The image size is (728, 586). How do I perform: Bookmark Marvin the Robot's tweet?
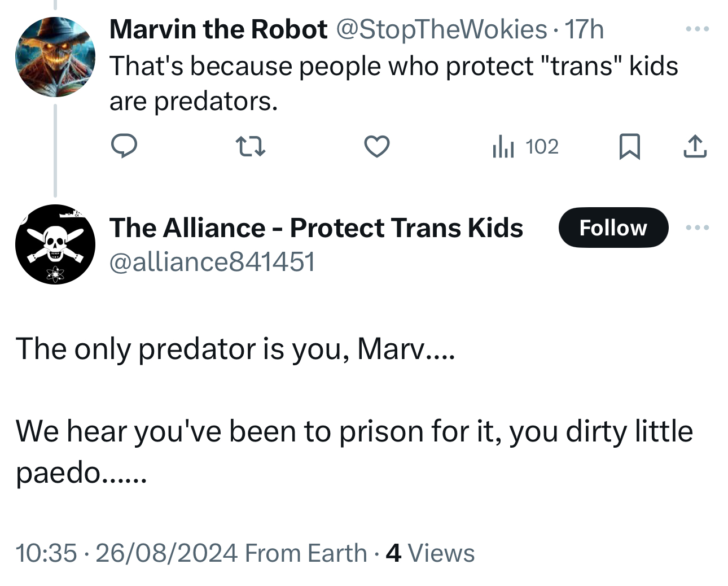coord(629,147)
